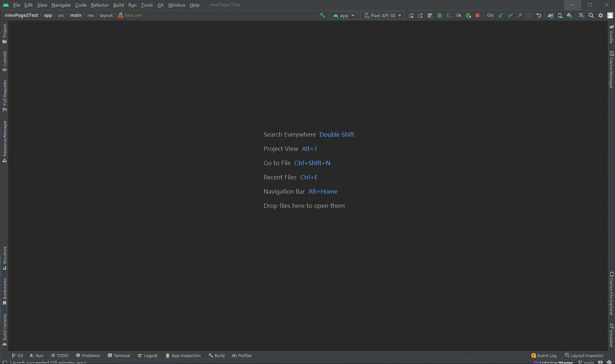Open IDE settings gear icon

pyautogui.click(x=601, y=15)
